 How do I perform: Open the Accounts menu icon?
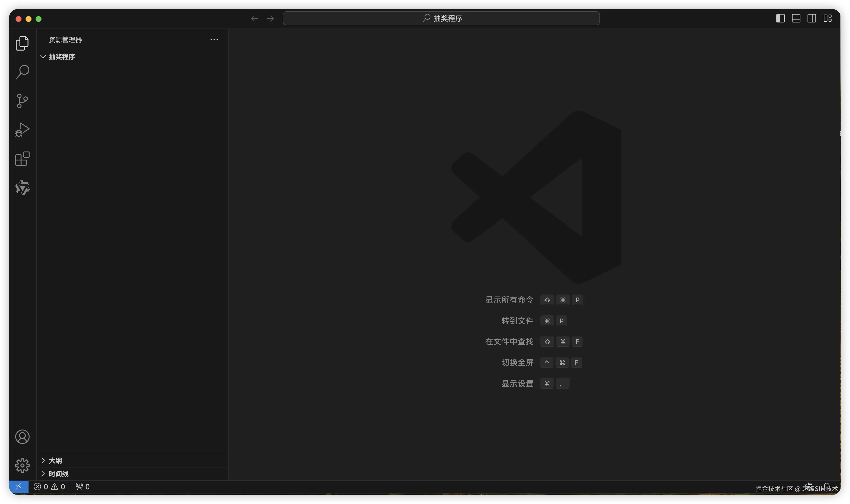(23, 437)
